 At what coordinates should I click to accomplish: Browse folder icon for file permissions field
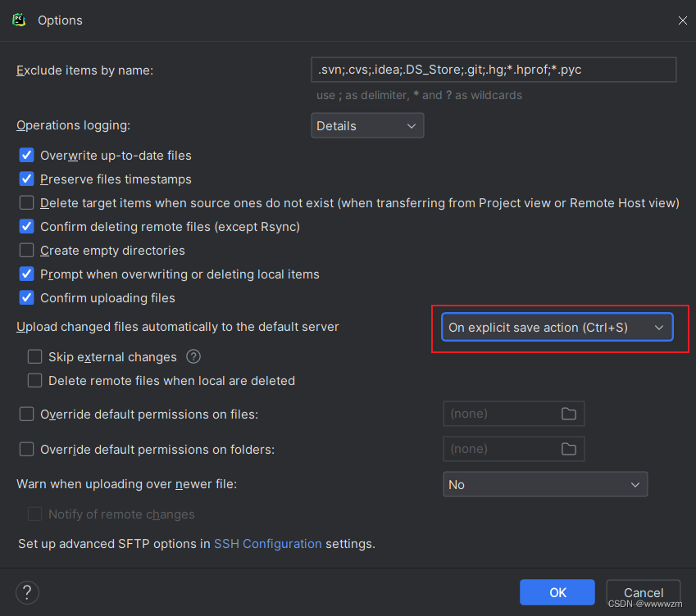(569, 414)
